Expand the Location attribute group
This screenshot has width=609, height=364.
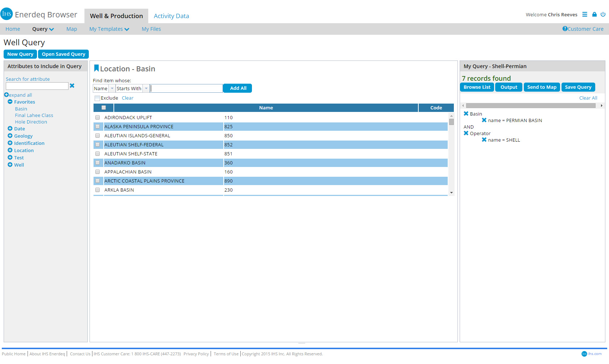(x=10, y=150)
